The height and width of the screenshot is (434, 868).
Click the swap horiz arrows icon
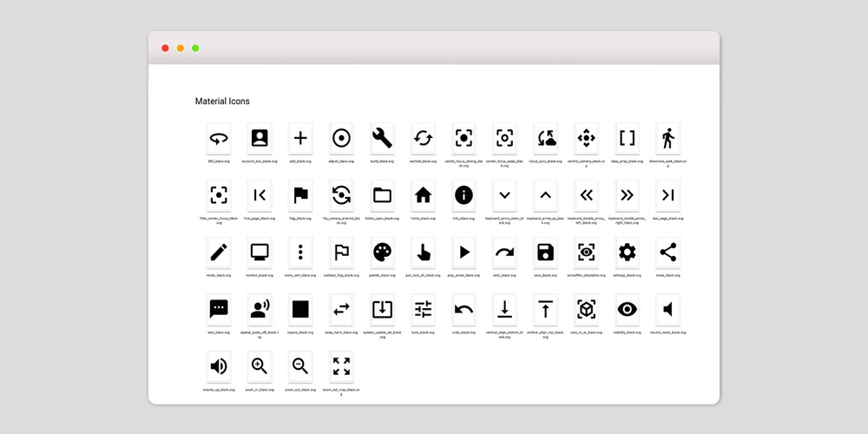[x=341, y=310]
